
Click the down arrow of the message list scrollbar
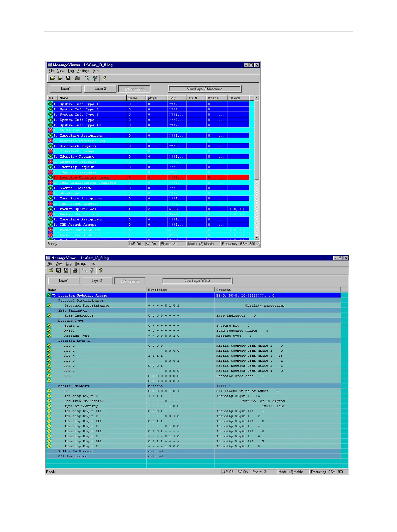click(257, 237)
